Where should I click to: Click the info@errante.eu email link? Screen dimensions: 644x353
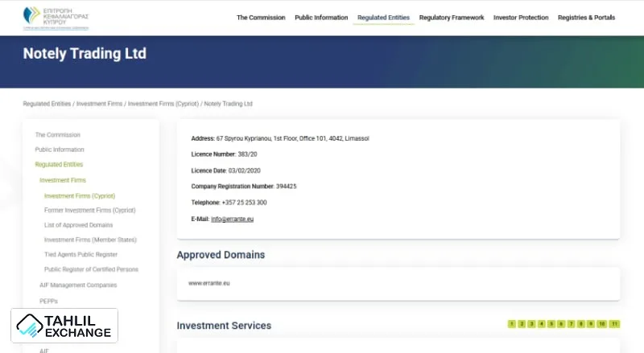(233, 219)
